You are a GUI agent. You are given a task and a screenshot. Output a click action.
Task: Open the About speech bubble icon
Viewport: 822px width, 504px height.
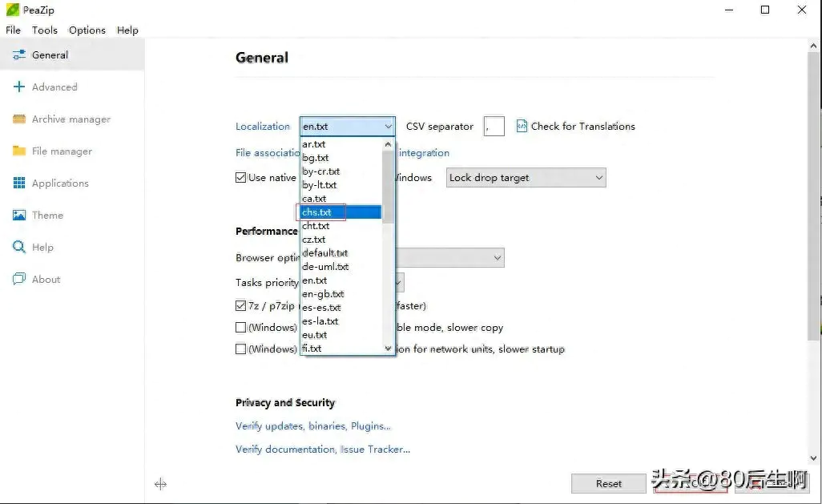pos(19,280)
